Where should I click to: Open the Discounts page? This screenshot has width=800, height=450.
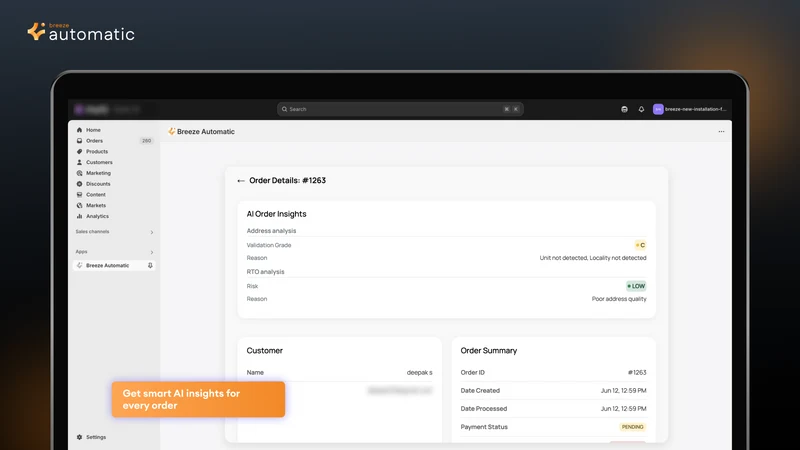[98, 184]
